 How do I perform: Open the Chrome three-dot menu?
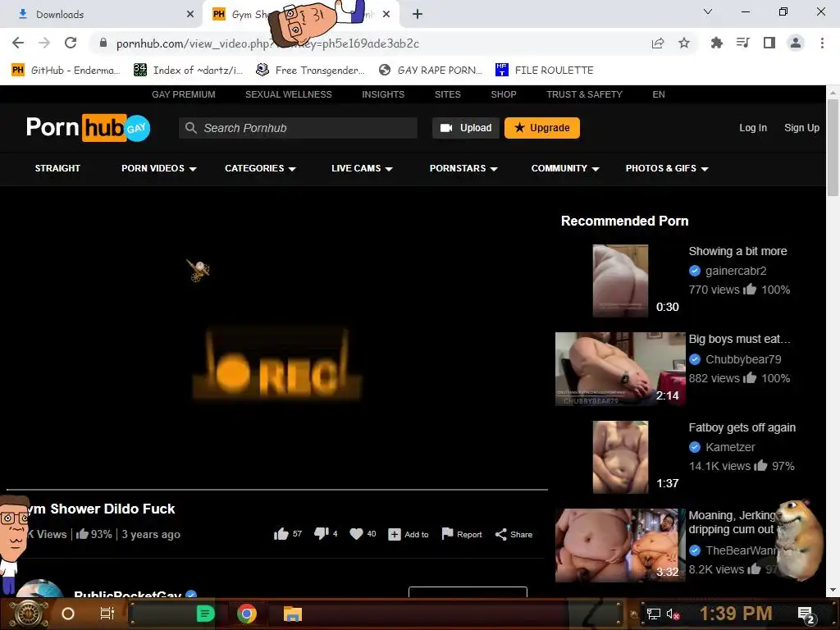[x=822, y=43]
